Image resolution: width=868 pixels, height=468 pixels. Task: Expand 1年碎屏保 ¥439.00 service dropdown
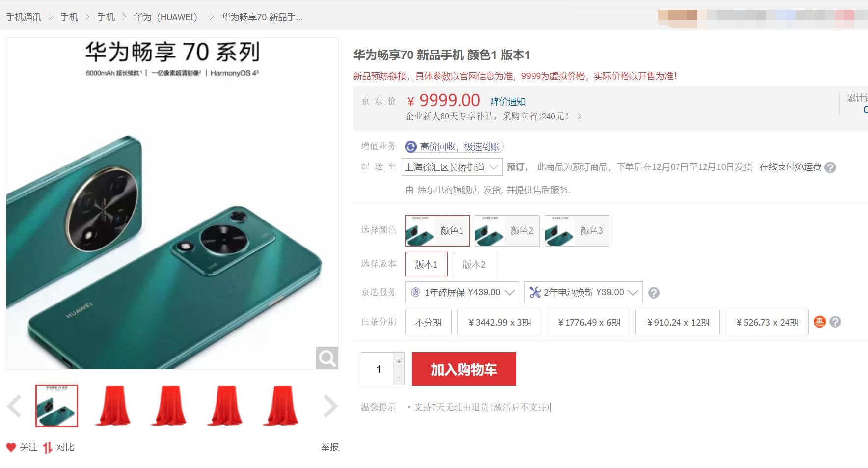[462, 293]
